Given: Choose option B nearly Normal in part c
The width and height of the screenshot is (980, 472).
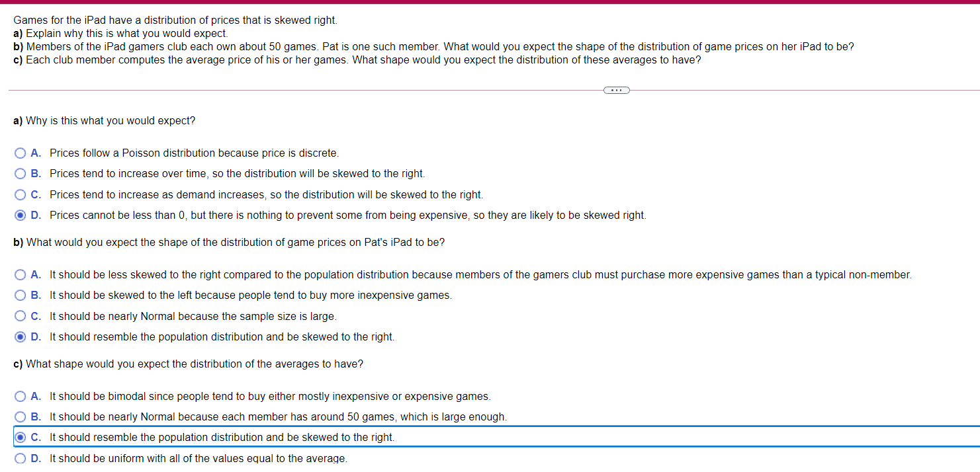Looking at the screenshot, I should 20,416.
